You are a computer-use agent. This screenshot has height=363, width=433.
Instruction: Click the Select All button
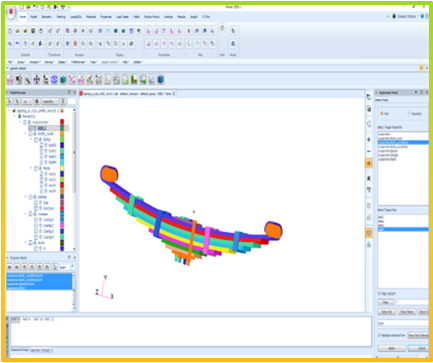[386, 312]
